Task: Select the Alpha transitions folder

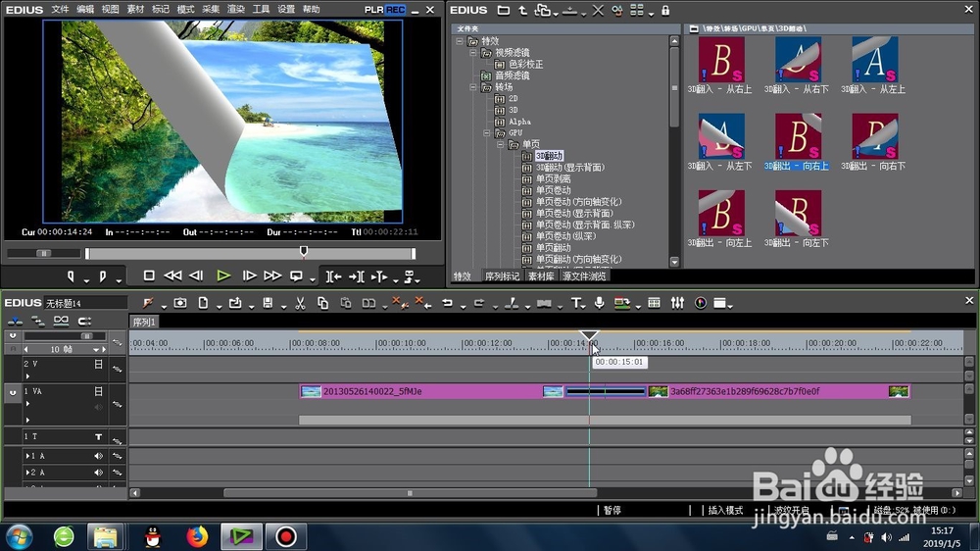Action: [x=519, y=122]
